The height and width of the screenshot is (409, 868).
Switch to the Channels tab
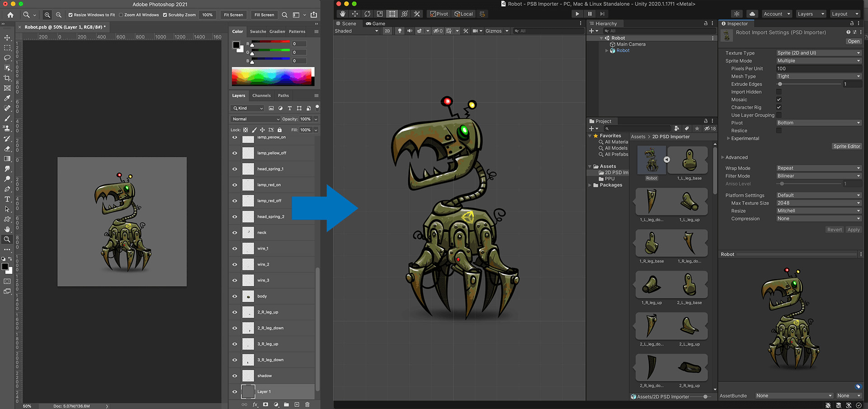click(x=261, y=95)
